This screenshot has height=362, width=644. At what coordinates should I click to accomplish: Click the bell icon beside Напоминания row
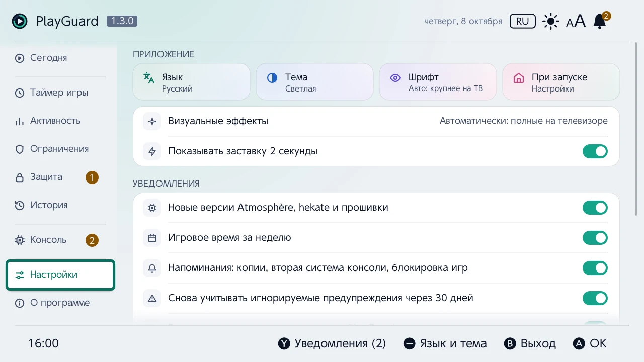(x=152, y=268)
